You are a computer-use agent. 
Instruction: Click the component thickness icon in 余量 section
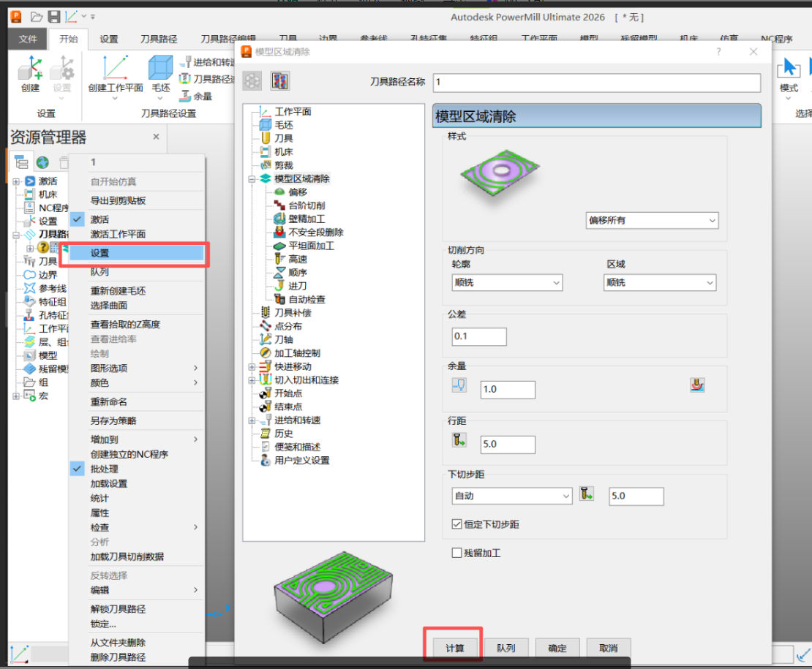(x=697, y=385)
